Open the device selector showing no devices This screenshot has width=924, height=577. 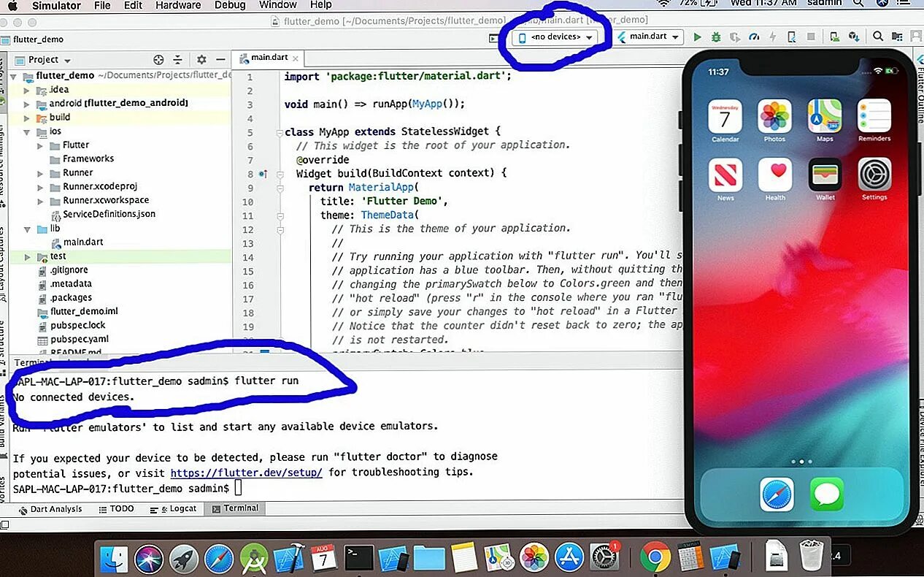point(555,37)
